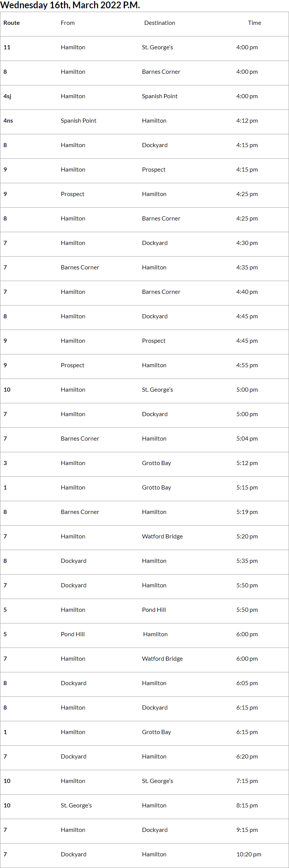
Task: Click the 4:35 pm departure time
Action: click(247, 268)
